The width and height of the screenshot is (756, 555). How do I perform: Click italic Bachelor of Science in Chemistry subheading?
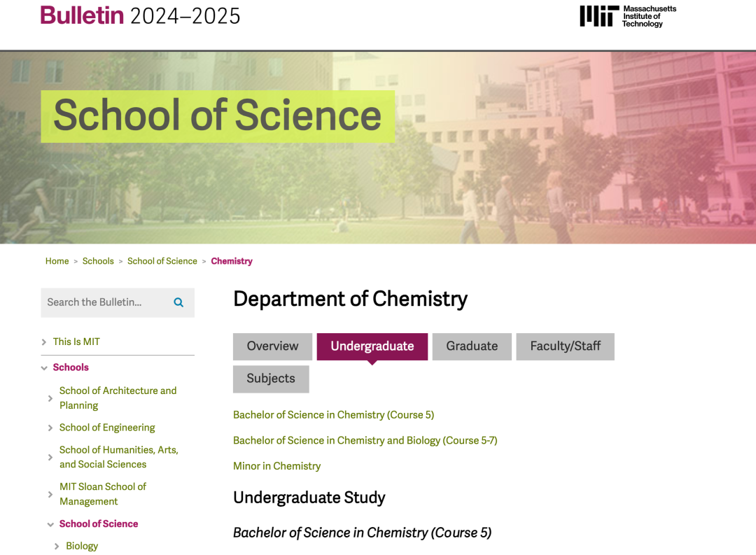[362, 533]
